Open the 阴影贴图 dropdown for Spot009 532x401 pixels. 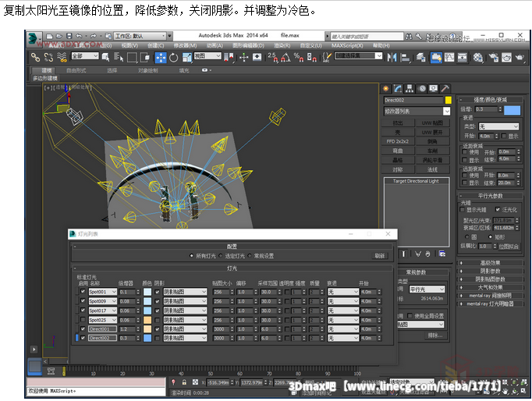184,301
